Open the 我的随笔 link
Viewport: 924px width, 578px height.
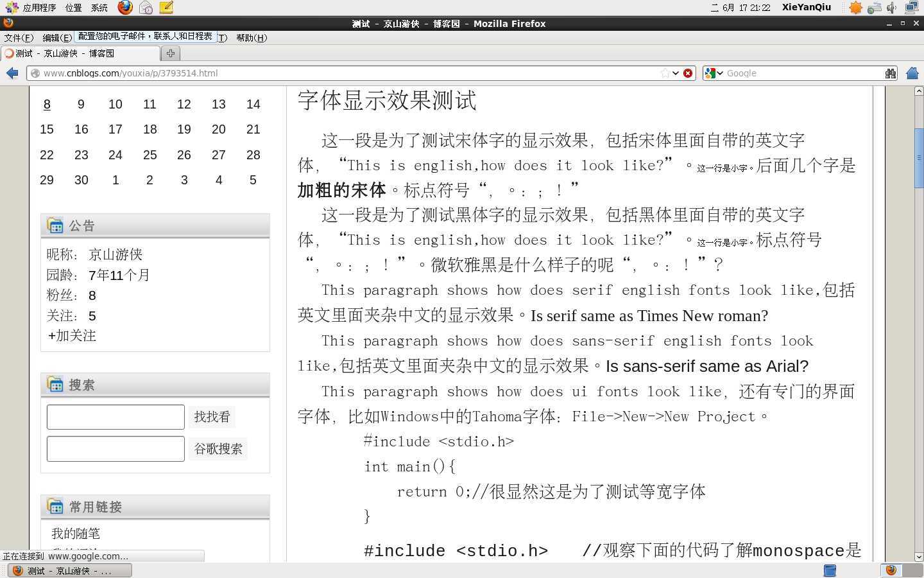pos(76,533)
